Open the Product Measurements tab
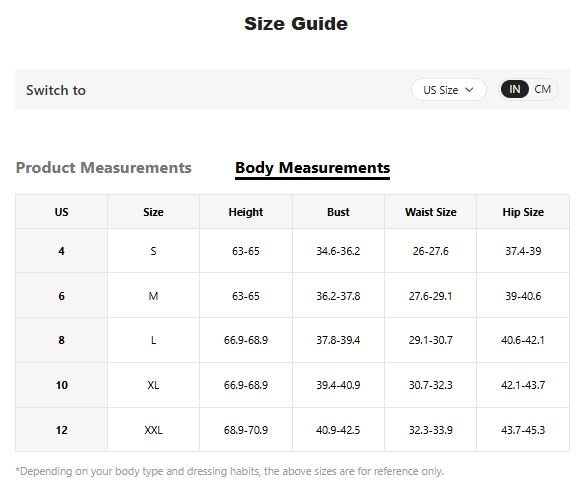The width and height of the screenshot is (585, 484). pos(104,168)
